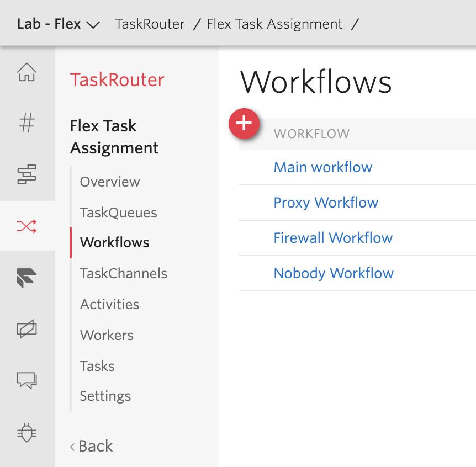This screenshot has width=476, height=467.
Task: Open the crossed message box icon
Action: [27, 328]
